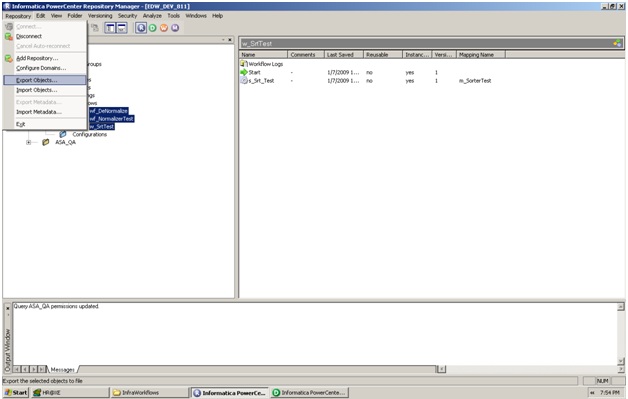The image size is (628, 399).
Task: Select wf_DeNormalize workflow in the tree
Action: tap(108, 111)
